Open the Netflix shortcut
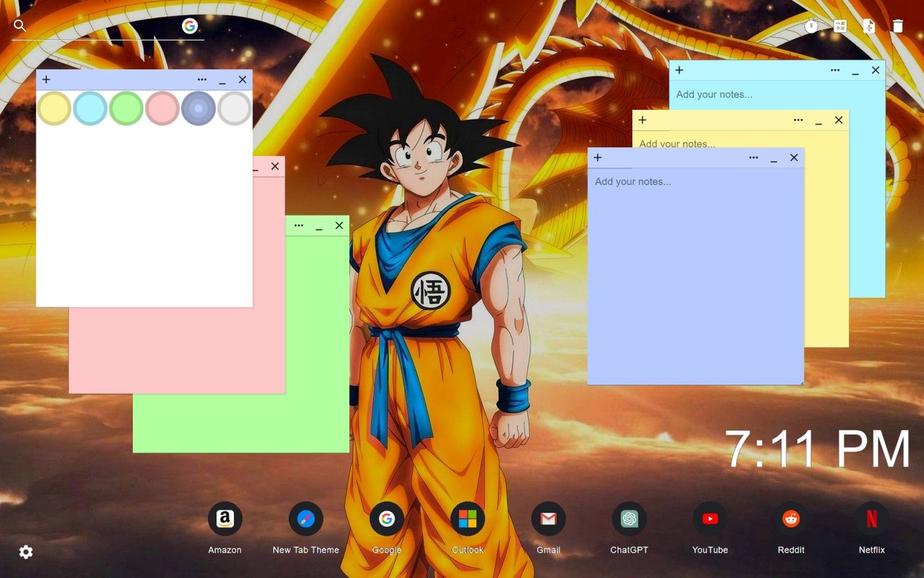924x578 pixels. (x=872, y=519)
